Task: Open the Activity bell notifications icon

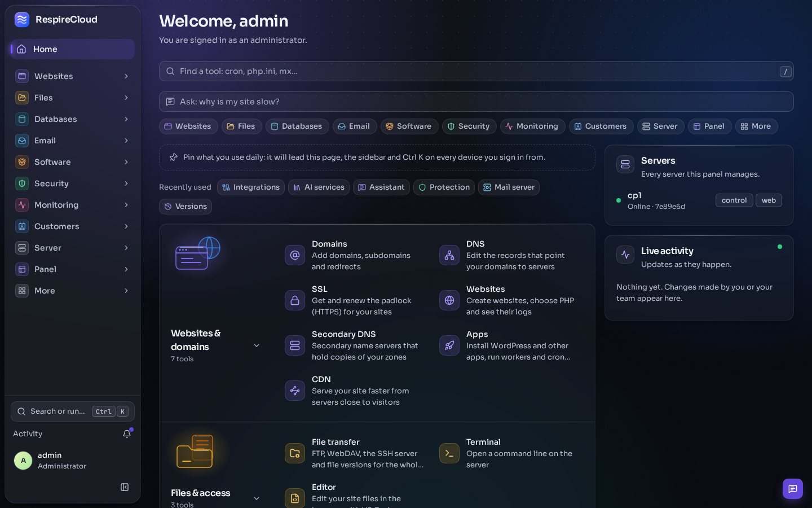Action: (127, 433)
